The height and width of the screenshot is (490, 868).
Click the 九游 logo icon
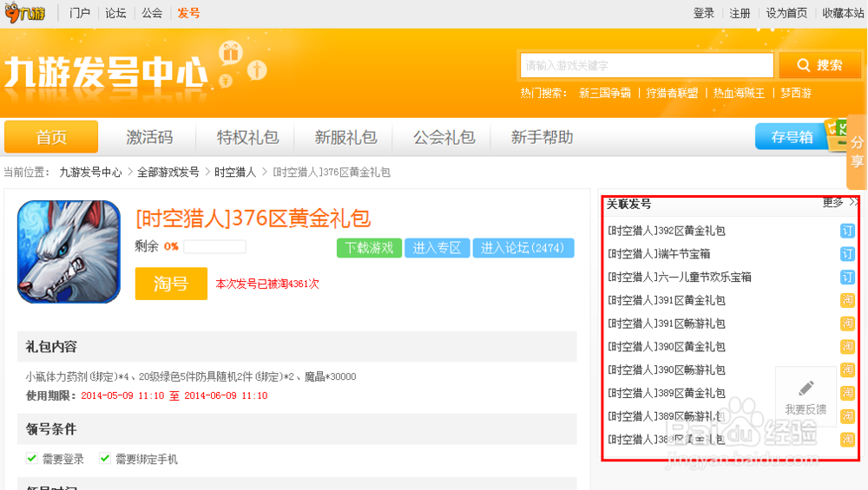tap(27, 13)
